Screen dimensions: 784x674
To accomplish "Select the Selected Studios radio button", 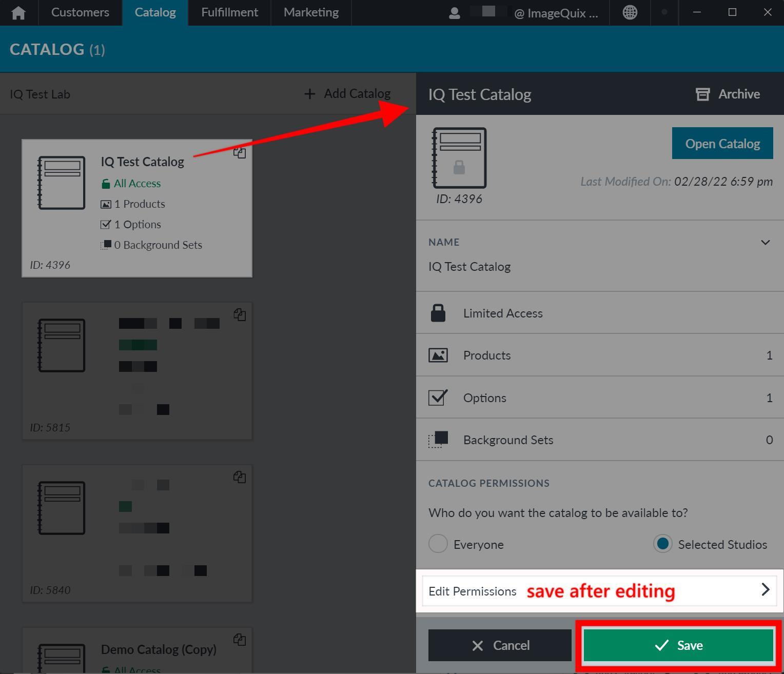I will coord(663,544).
